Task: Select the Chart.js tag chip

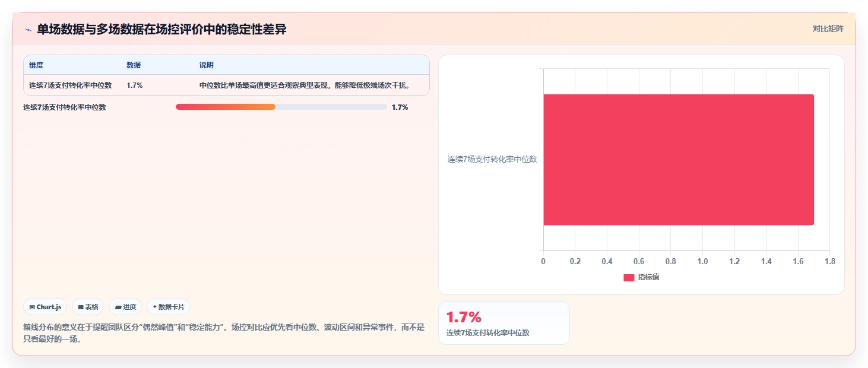Action: [46, 307]
